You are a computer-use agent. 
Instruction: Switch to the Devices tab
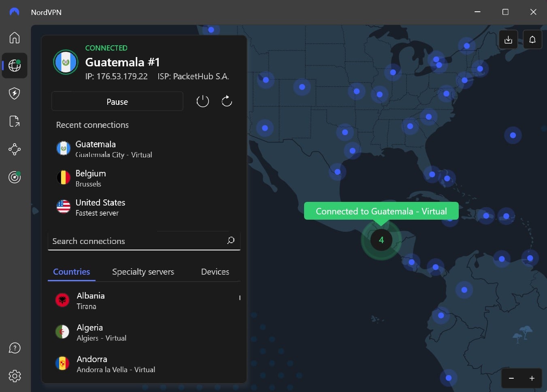(215, 271)
